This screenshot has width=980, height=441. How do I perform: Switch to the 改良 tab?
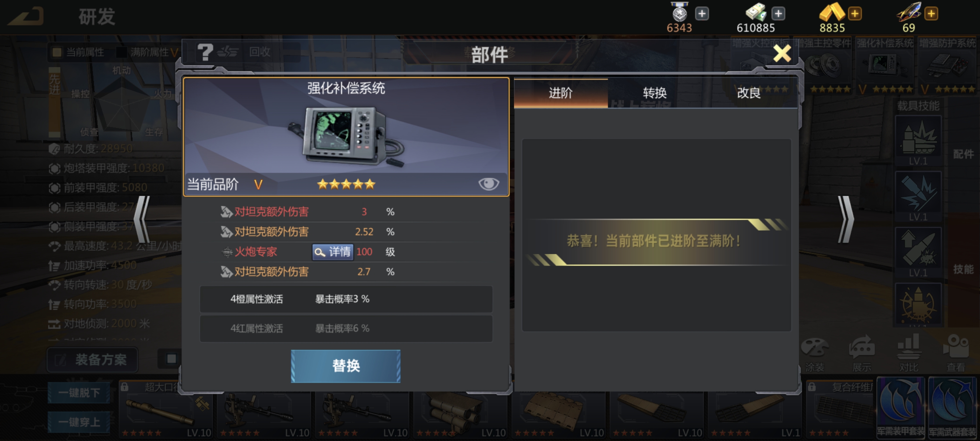tap(749, 93)
